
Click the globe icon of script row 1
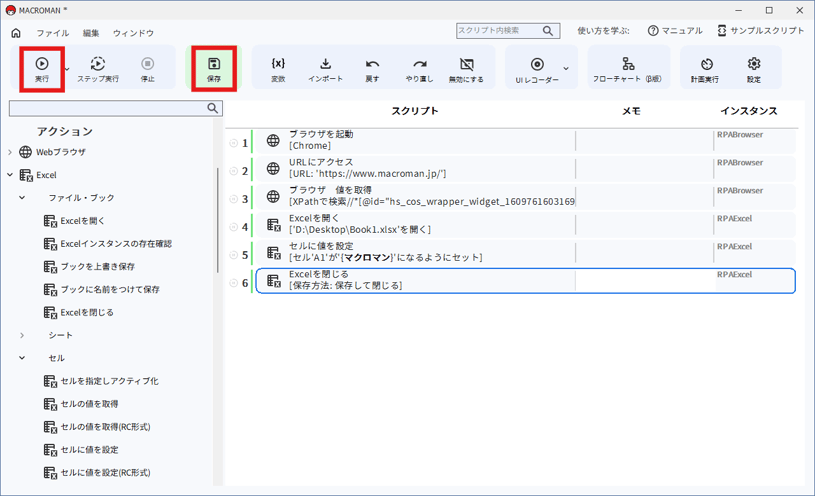(273, 140)
